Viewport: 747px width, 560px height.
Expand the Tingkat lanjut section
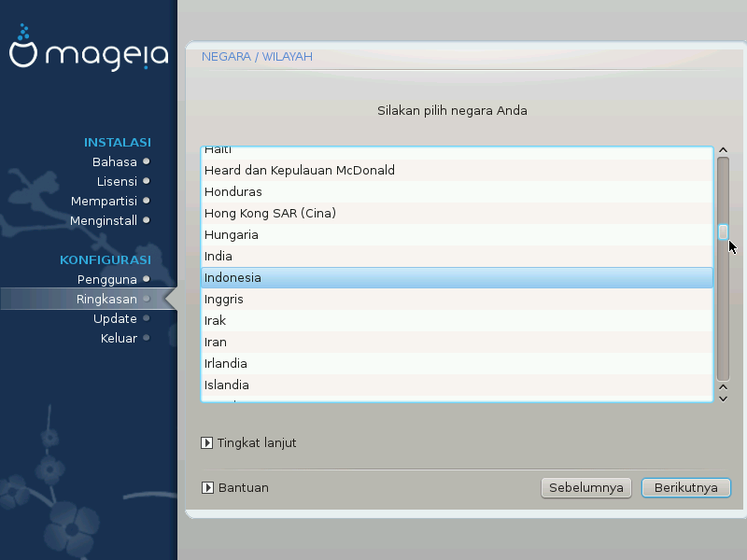click(x=207, y=443)
